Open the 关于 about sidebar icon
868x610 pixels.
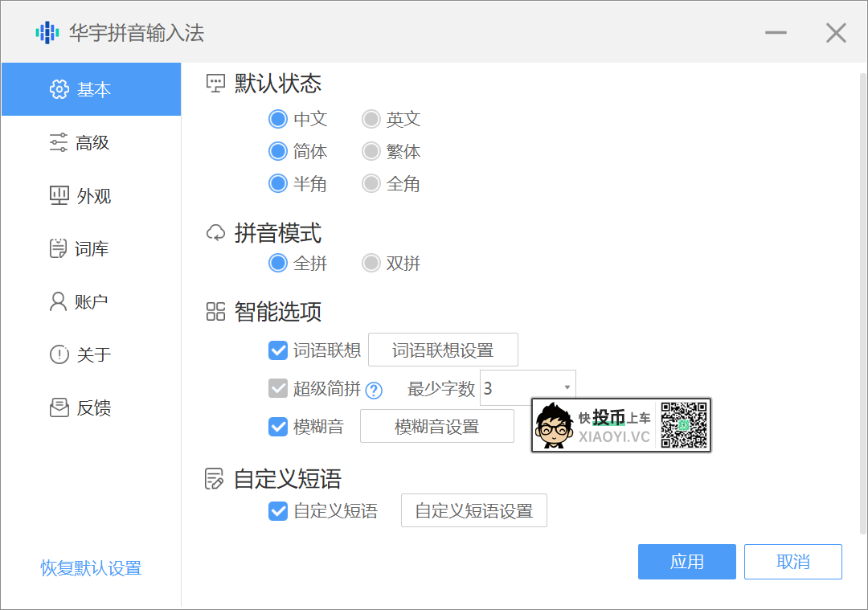pos(58,354)
